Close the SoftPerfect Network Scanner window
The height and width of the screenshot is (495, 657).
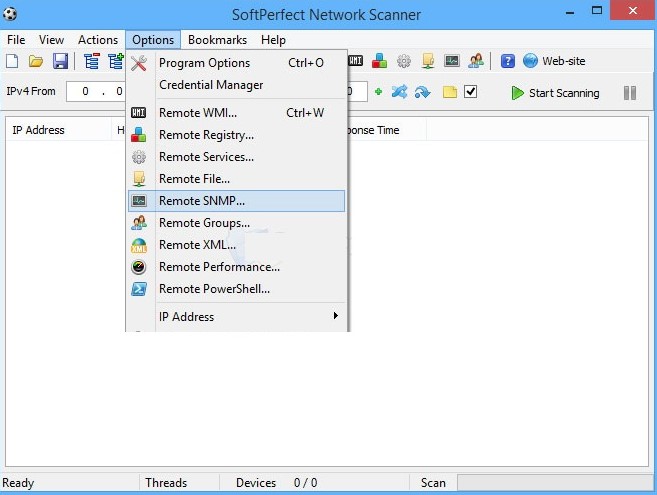point(633,10)
